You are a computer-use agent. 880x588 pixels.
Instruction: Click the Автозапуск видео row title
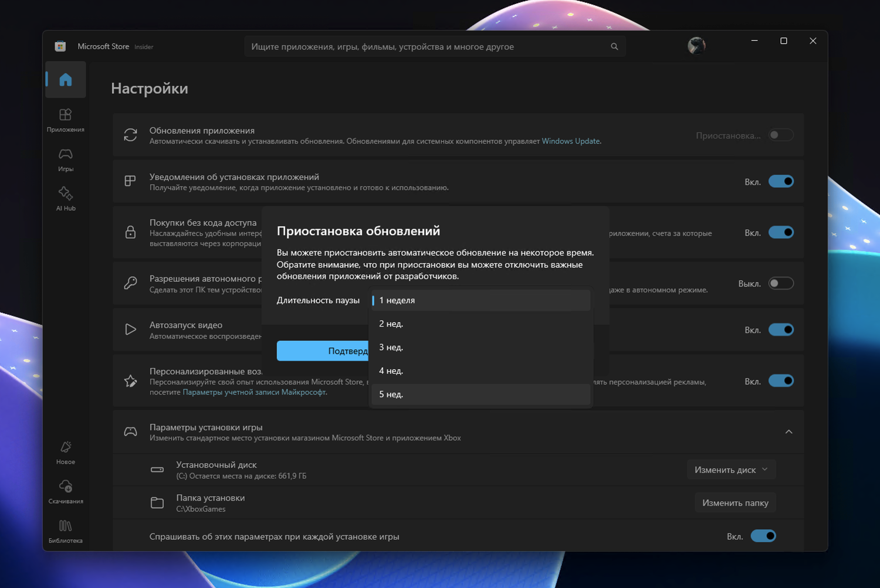coord(186,325)
